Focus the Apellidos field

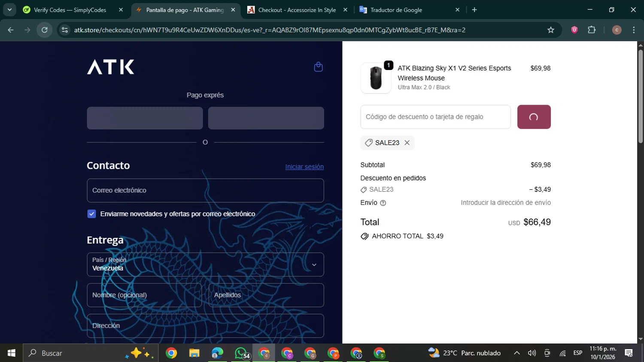pyautogui.click(x=266, y=295)
